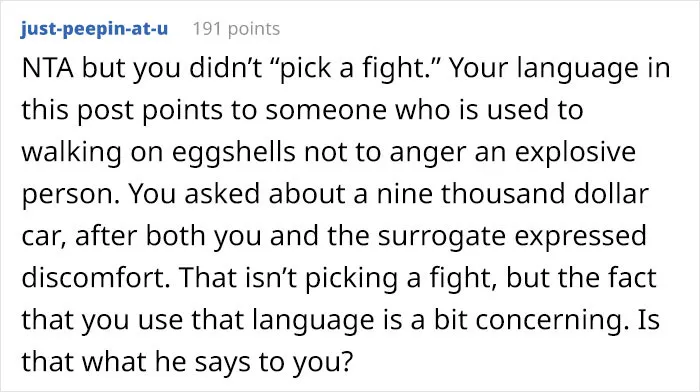Click the final question "that what he says to you?"
The width and height of the screenshot is (700, 392).
187,362
